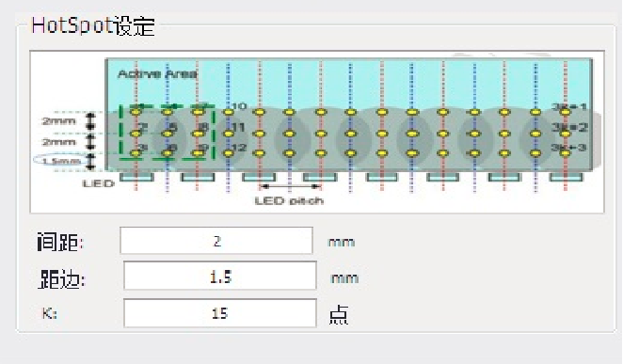Click the yellow measurement point labeled 11
This screenshot has height=364, width=623.
228,134
